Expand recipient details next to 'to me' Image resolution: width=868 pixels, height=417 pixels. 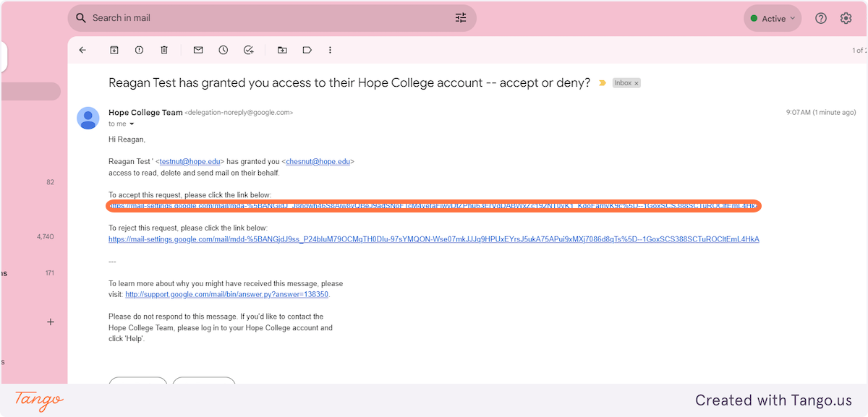pyautogui.click(x=132, y=124)
